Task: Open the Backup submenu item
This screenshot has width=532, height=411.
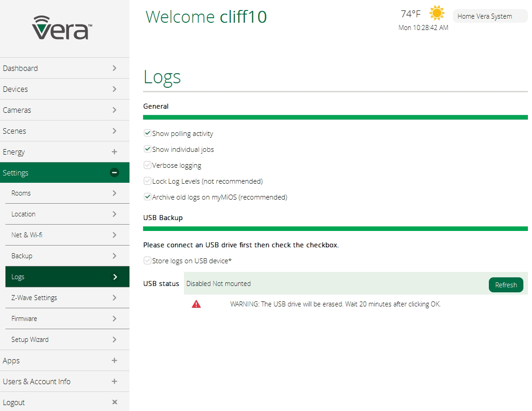Action: click(x=67, y=256)
